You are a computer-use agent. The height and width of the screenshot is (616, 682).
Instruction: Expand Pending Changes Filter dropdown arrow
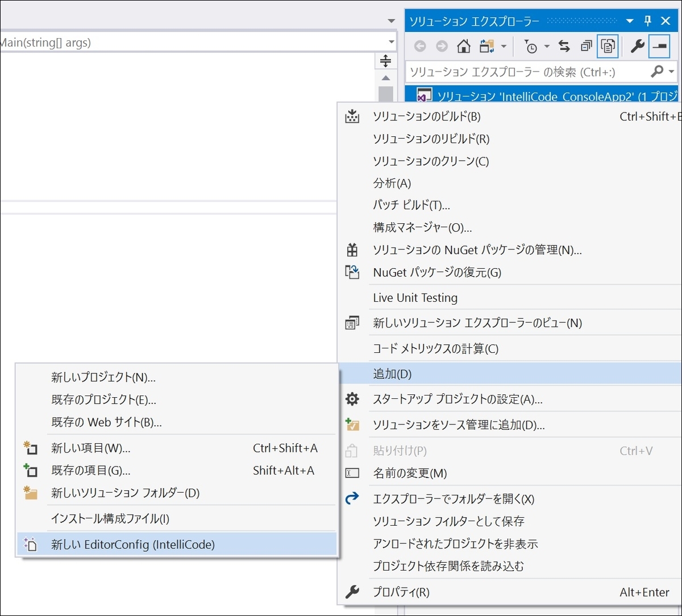547,47
